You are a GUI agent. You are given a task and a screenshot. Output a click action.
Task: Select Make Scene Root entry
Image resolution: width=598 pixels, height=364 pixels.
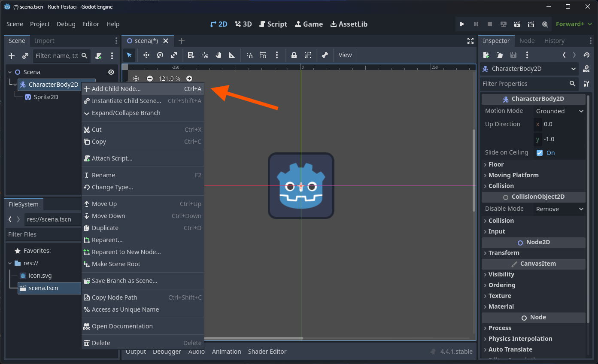[x=143, y=264]
